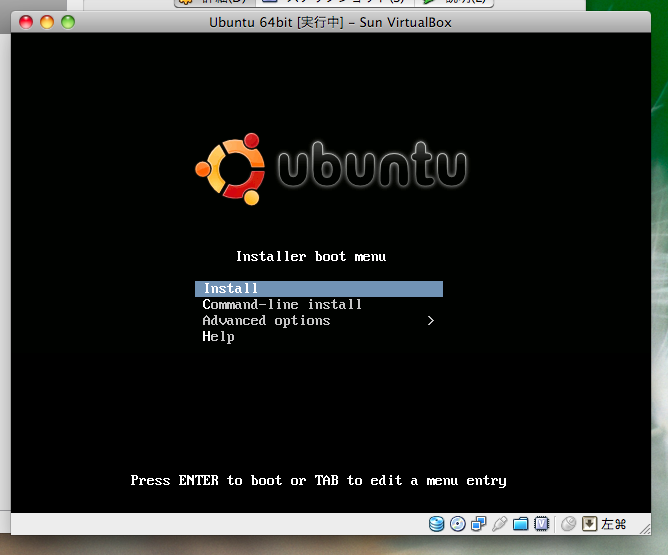Click the window resize grip in the corner

coord(645,529)
